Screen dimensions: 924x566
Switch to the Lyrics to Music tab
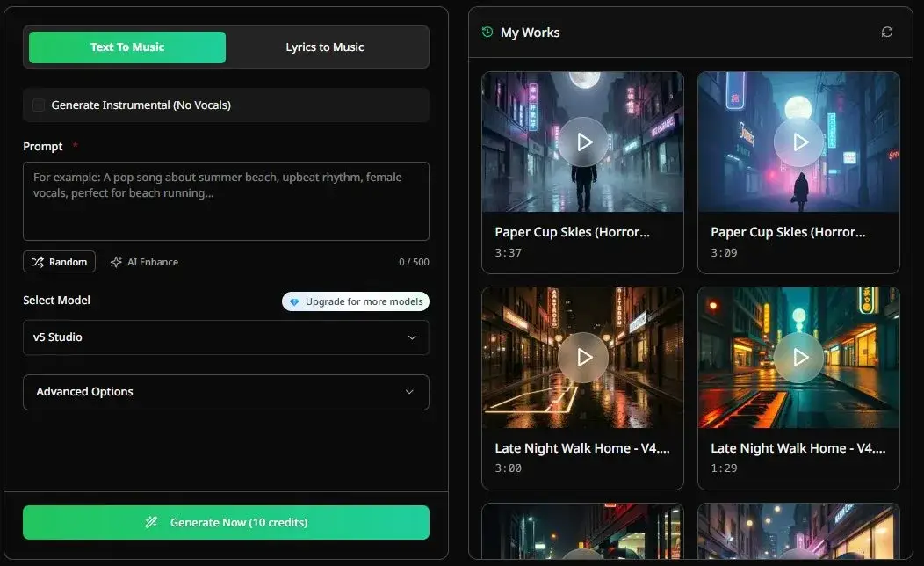[325, 47]
